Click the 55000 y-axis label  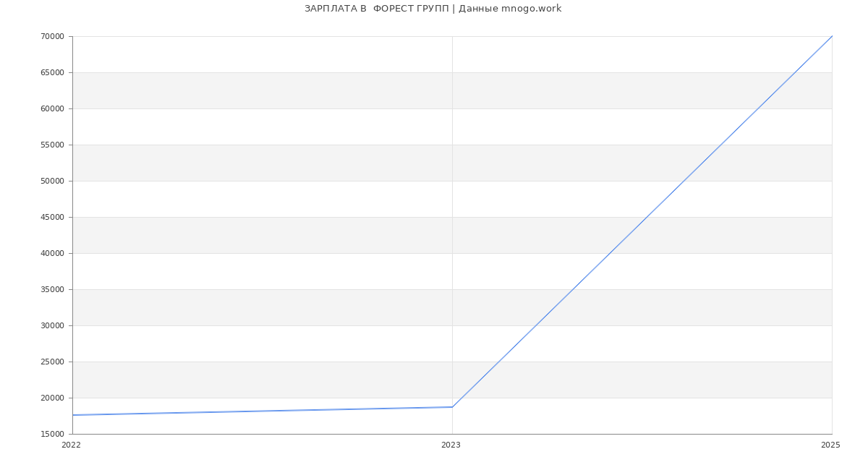(x=52, y=145)
